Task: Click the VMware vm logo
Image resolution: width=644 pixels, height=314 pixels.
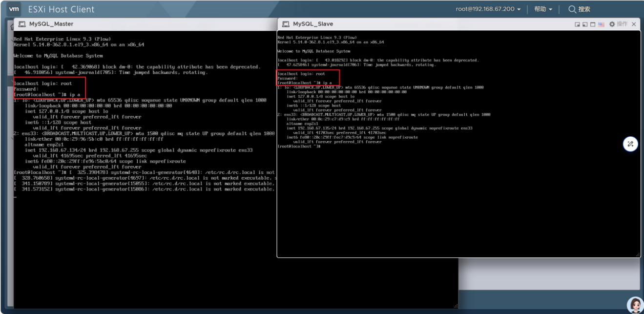Action: tap(14, 9)
